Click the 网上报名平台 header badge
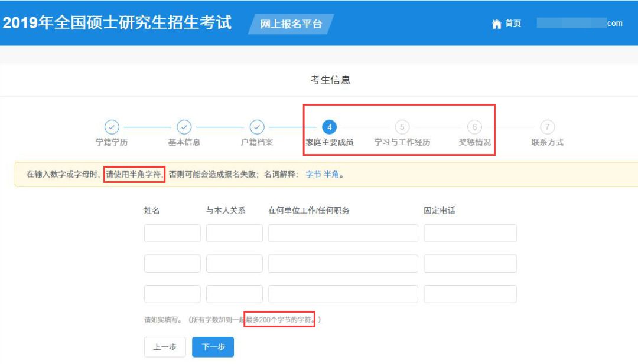 click(291, 24)
